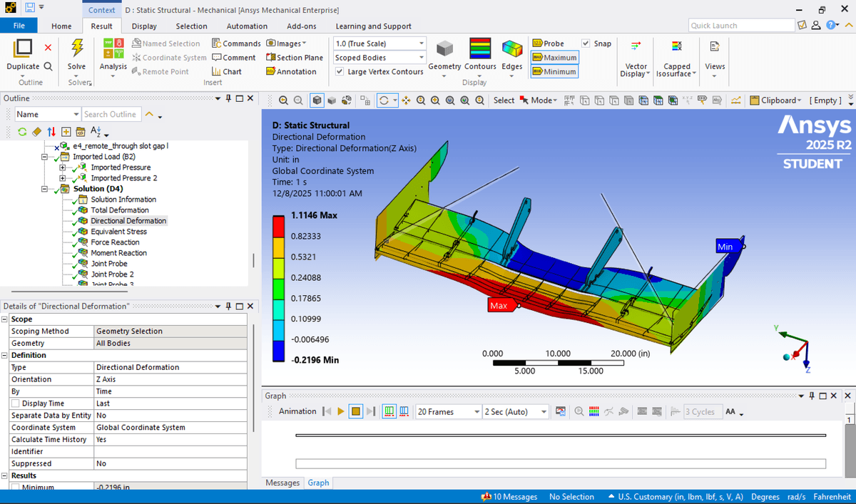
Task: Click the Chart insert button
Action: click(227, 71)
